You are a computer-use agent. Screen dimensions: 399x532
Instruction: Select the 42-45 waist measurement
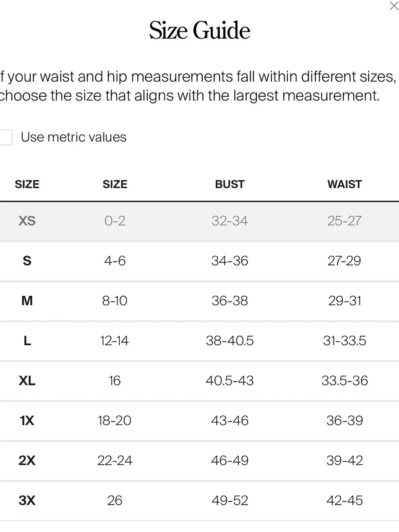345,500
